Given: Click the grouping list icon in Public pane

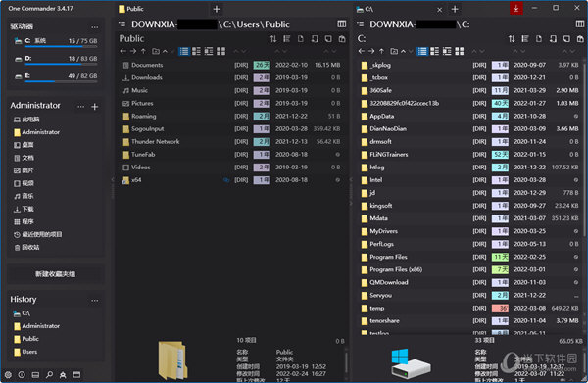Looking at the screenshot, I should point(287,39).
